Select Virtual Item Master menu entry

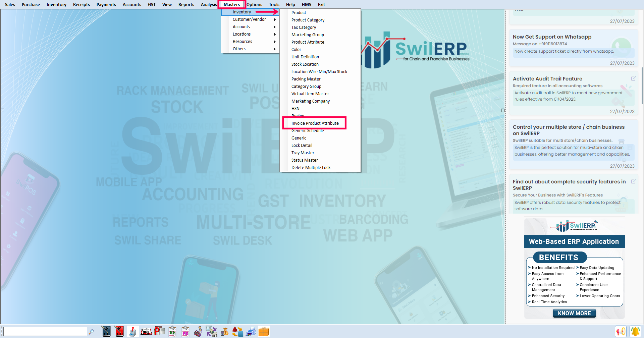pos(320,94)
